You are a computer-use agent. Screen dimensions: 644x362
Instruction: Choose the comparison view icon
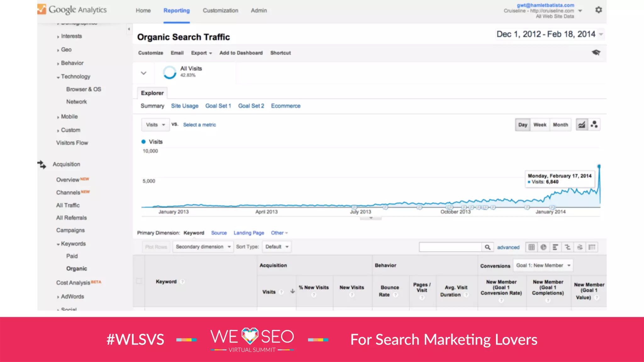coord(568,247)
